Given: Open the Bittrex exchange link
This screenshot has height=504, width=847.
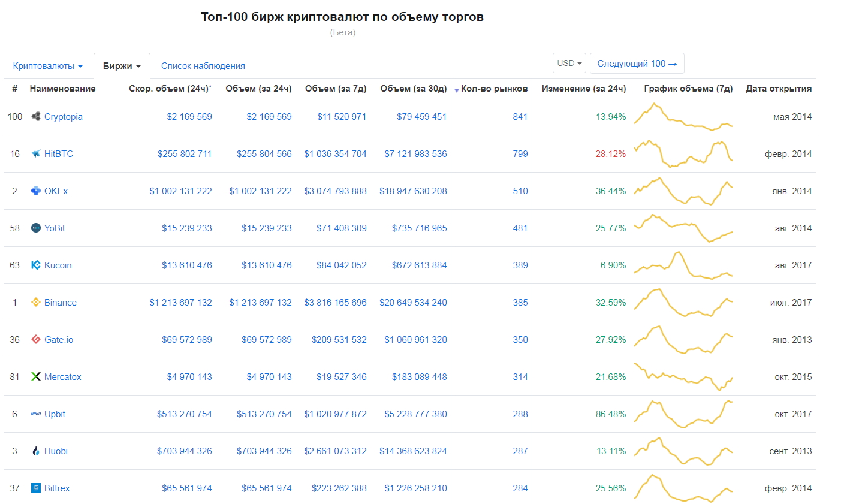Looking at the screenshot, I should [x=57, y=488].
